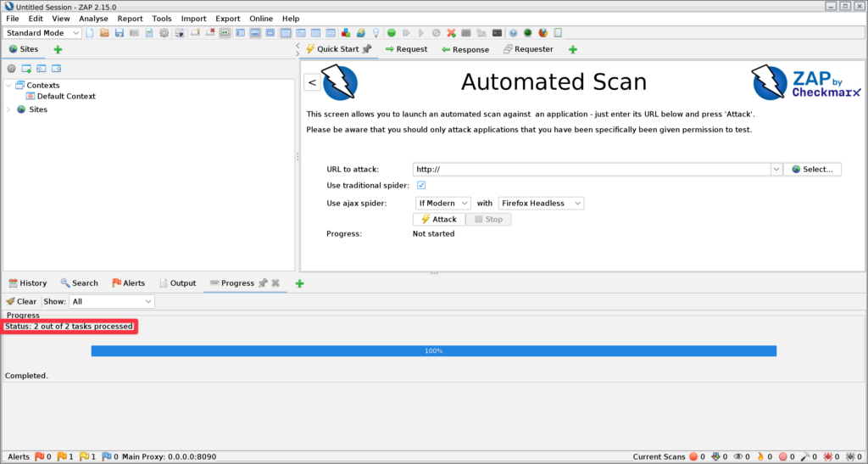
Task: Open the Show All filter dropdown
Action: pyautogui.click(x=112, y=301)
